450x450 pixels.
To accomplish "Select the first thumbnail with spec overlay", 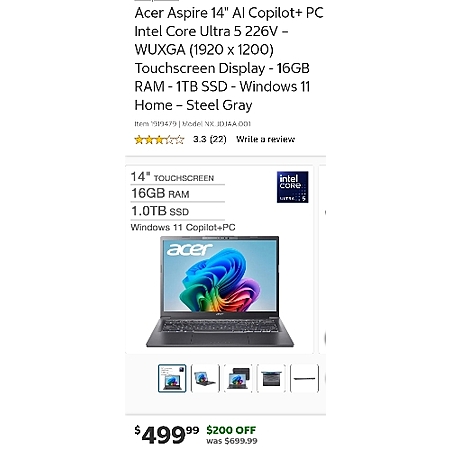I will (172, 378).
